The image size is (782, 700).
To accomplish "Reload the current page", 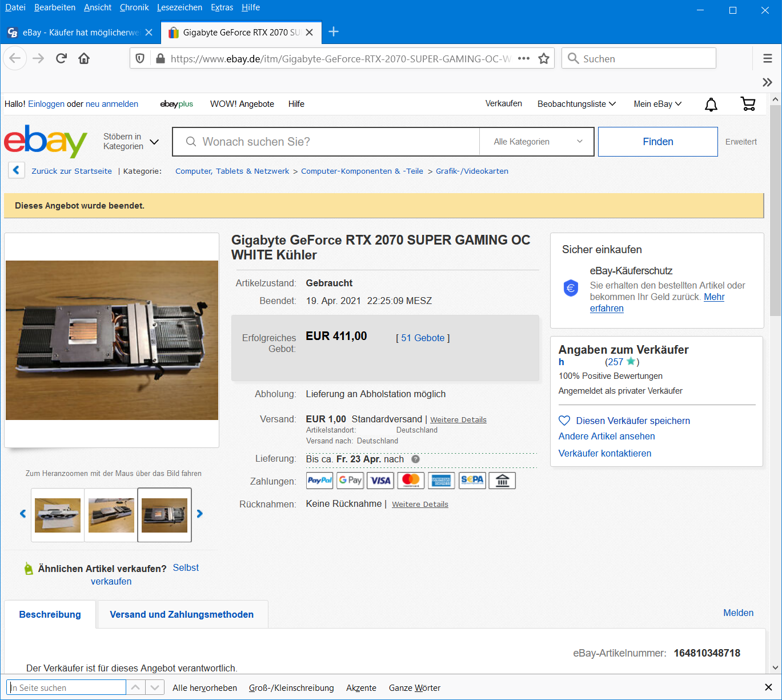I will click(x=61, y=58).
